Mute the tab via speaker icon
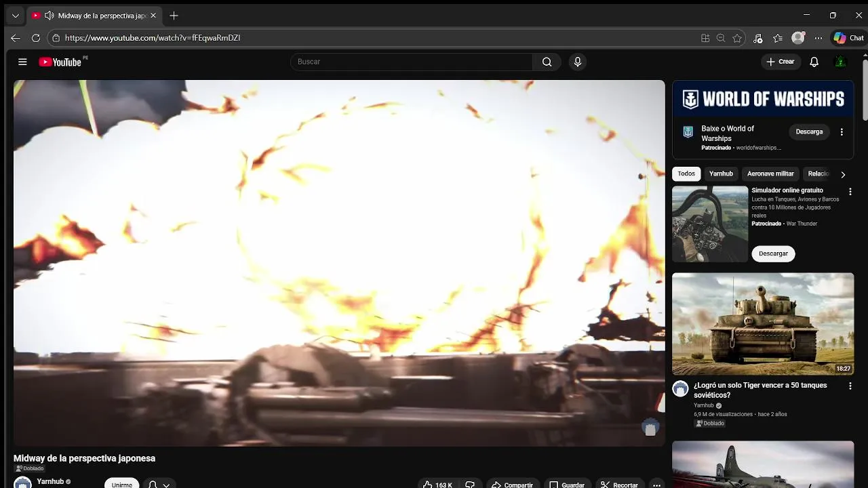868x488 pixels. (49, 16)
